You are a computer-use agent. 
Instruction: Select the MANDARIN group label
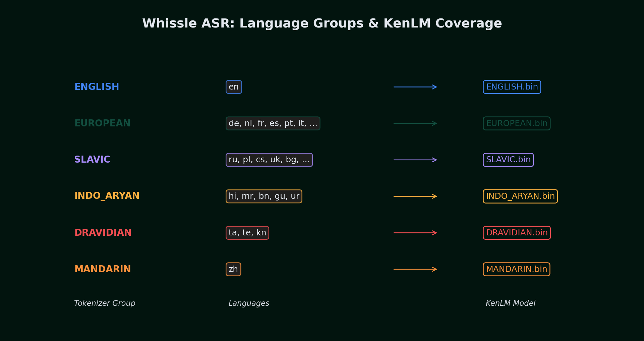coord(103,269)
